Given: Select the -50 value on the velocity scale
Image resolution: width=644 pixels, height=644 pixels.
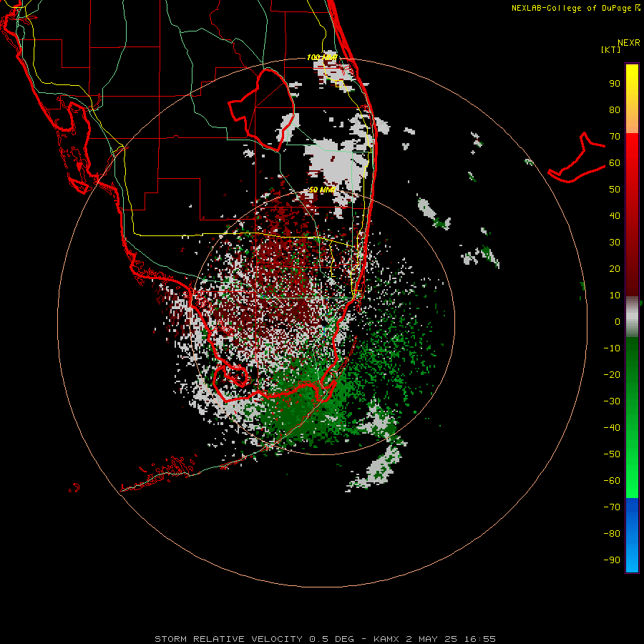Looking at the screenshot, I should 612,454.
